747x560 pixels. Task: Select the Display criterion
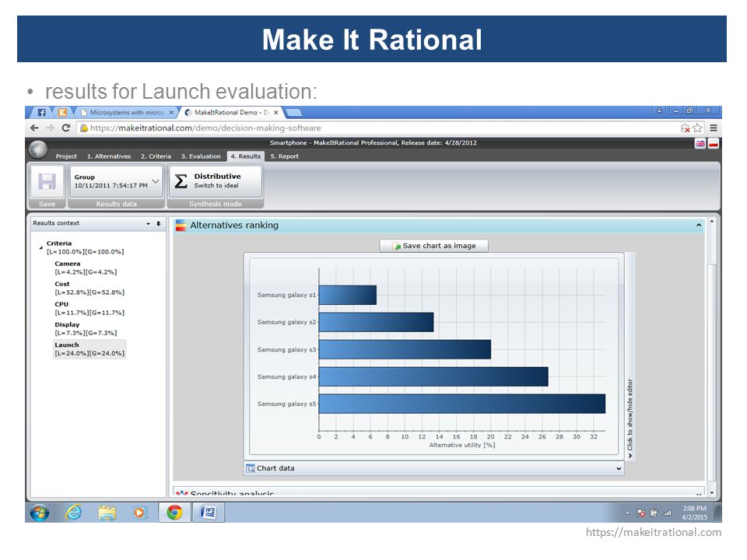[x=86, y=328]
